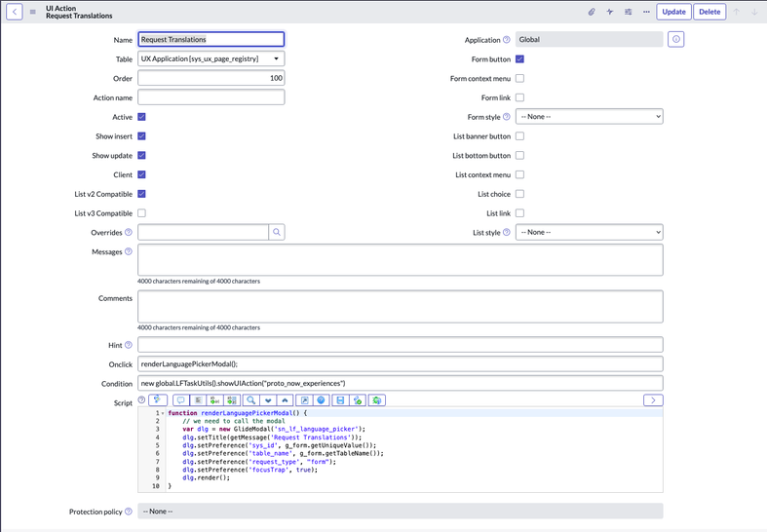Click the Update button
767x532 pixels.
click(x=673, y=12)
